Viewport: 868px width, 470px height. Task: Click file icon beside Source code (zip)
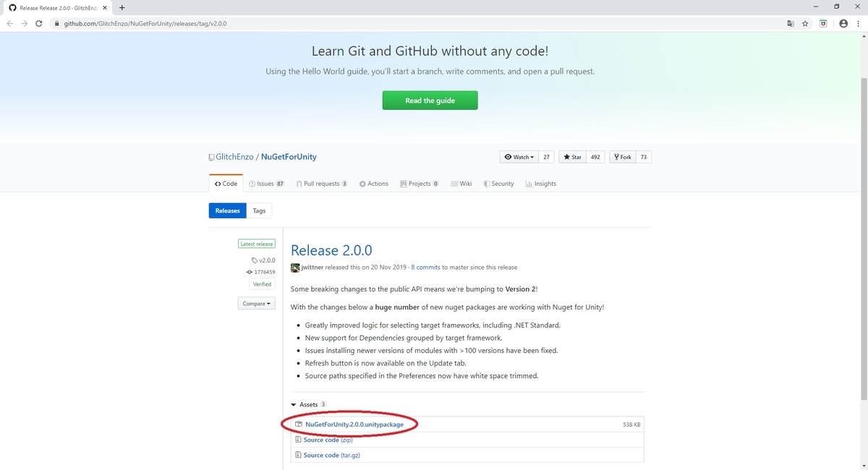tap(299, 440)
